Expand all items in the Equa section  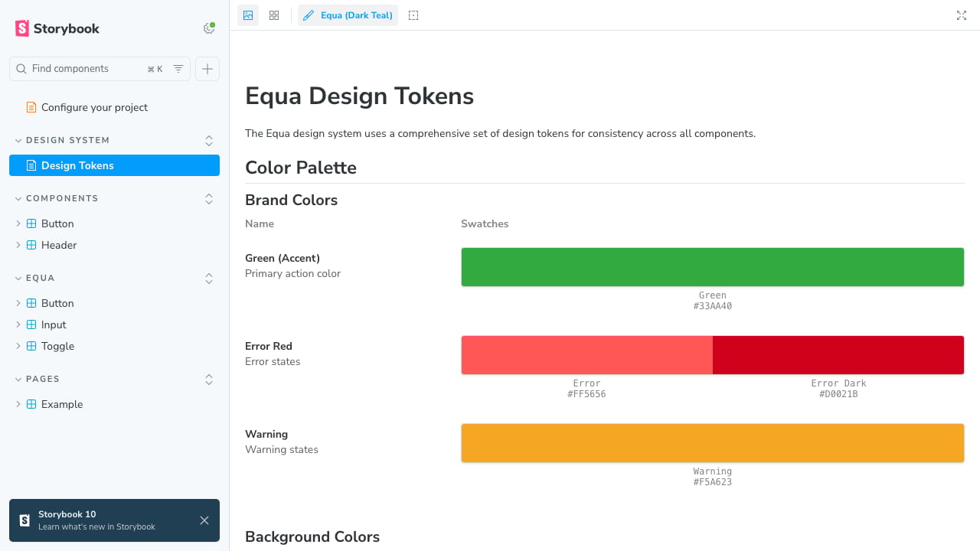pyautogui.click(x=209, y=279)
